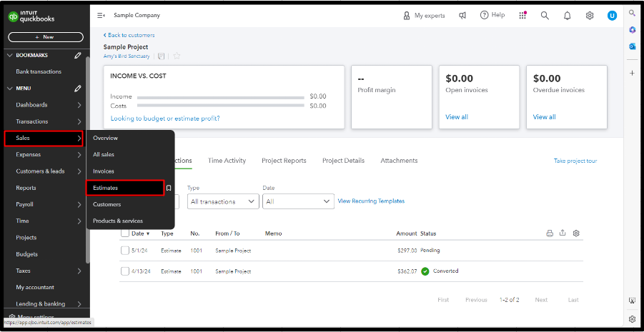Open My experts panel
This screenshot has height=332, width=644.
[424, 16]
